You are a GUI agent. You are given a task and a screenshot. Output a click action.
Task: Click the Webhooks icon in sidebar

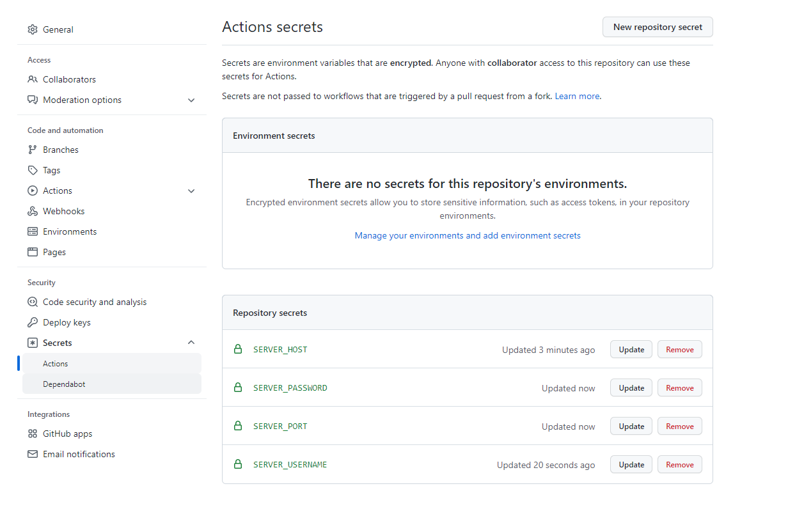(x=33, y=211)
